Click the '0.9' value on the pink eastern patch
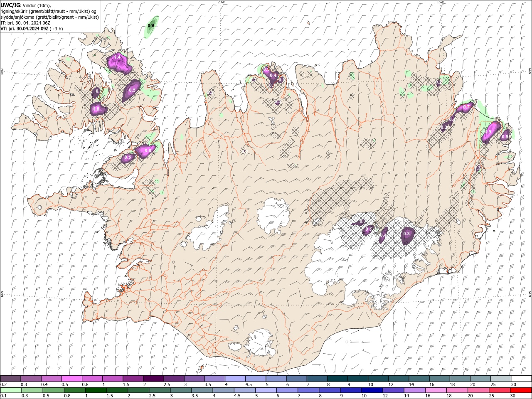The height and width of the screenshot is (399, 532). 488,132
